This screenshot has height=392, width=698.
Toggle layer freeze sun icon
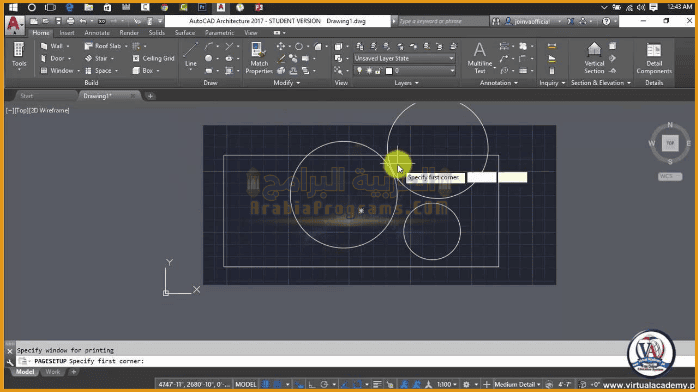pyautogui.click(x=369, y=71)
